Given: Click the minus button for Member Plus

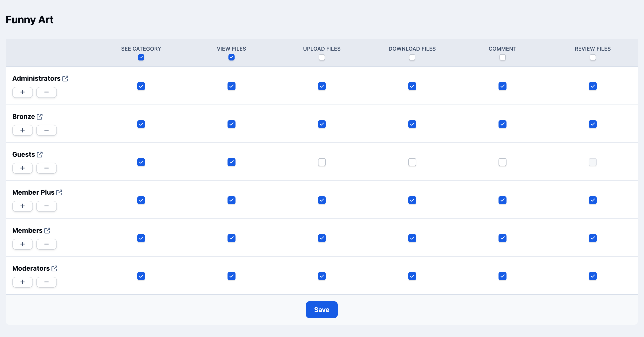Looking at the screenshot, I should 47,206.
